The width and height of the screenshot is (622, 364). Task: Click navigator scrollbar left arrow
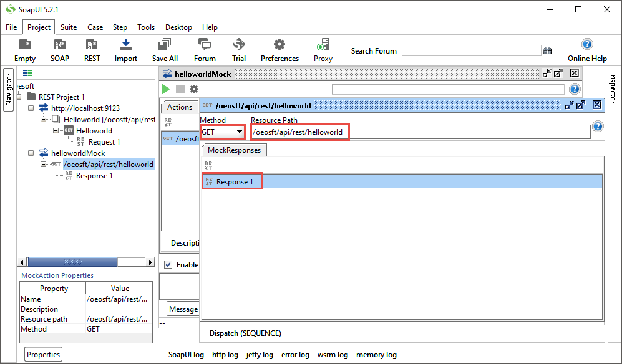[x=22, y=262]
